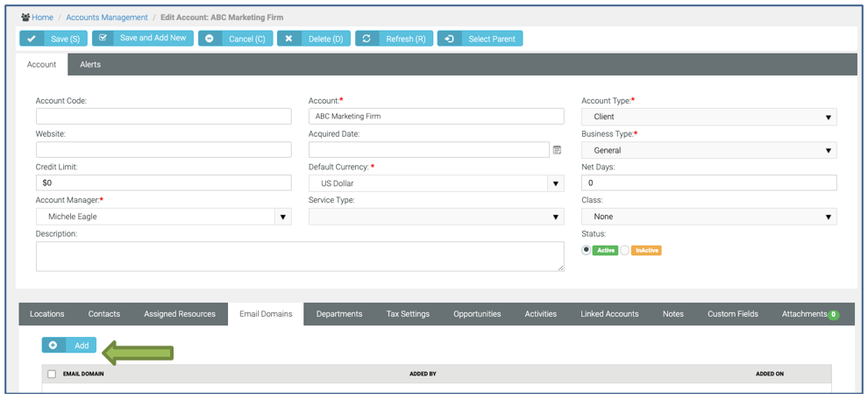Click the Select Parent arrow icon

[x=449, y=39]
